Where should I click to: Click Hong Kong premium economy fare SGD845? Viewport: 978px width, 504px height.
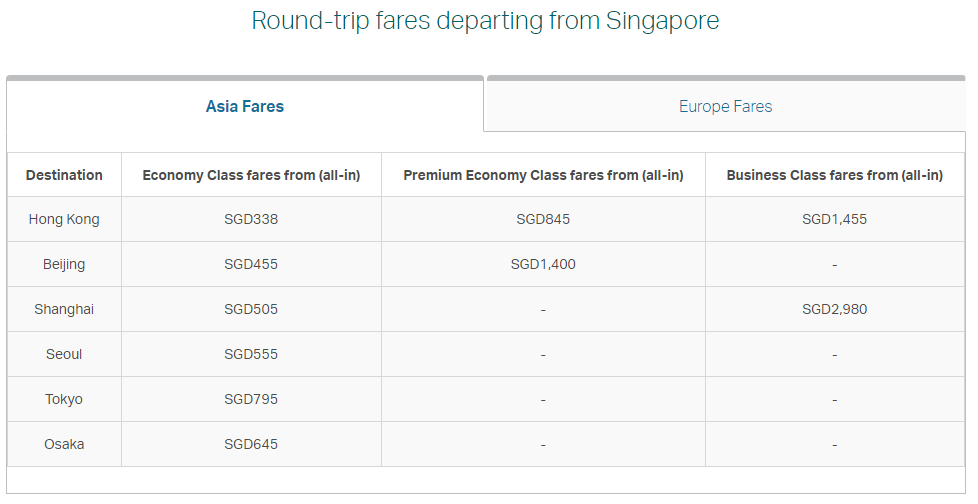543,219
